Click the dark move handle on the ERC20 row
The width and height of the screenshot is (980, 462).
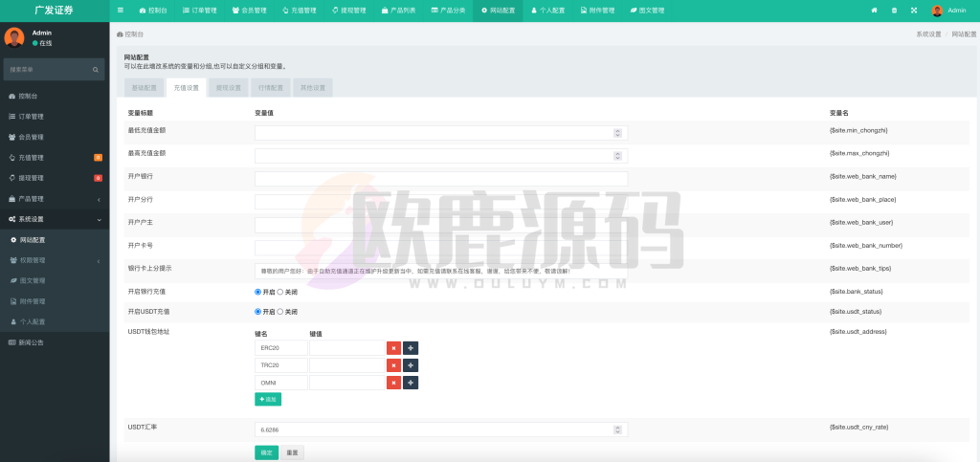point(411,348)
